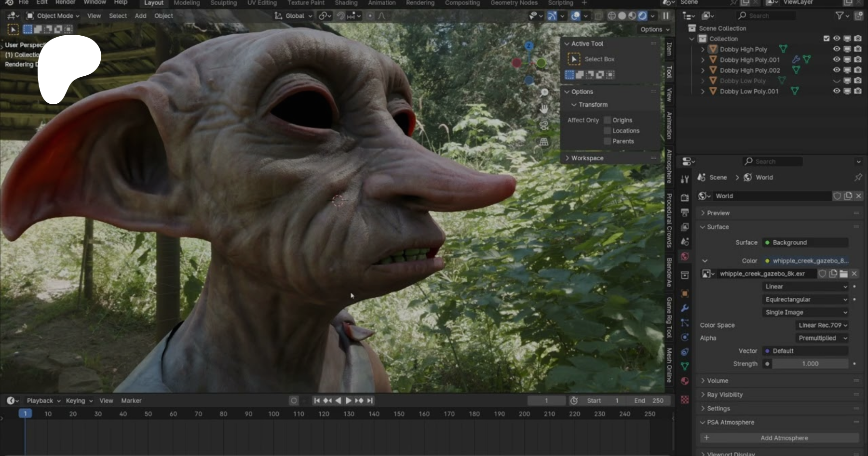Screen dimensions: 868x456
Task: Click the Add Atmosphere button
Action: pos(784,438)
